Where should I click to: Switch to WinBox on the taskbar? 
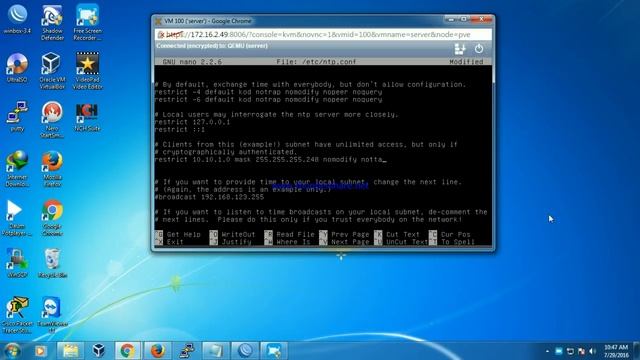pos(245,351)
